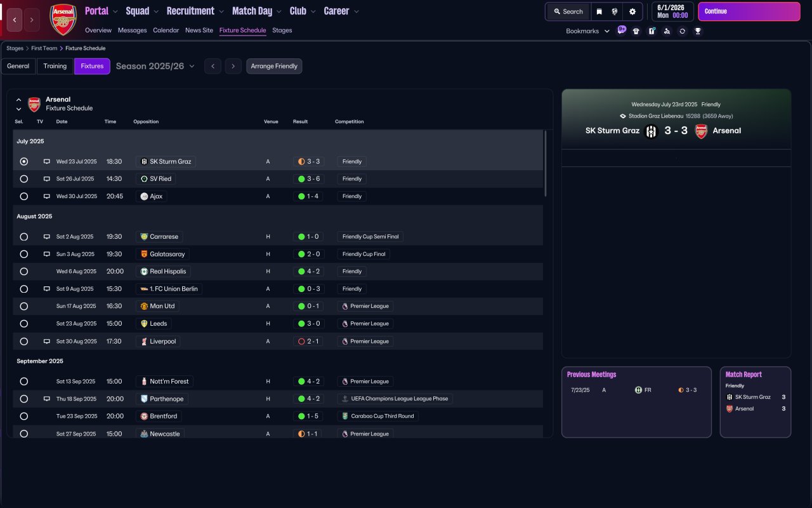Select the Real Hispalis fixture radio button

click(24, 272)
